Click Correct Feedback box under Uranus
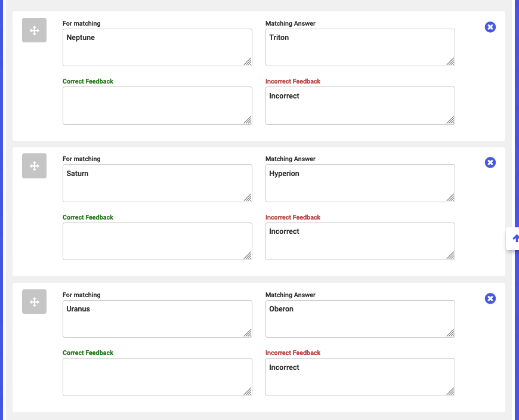Viewport: 519px width, 420px height. pyautogui.click(x=157, y=377)
